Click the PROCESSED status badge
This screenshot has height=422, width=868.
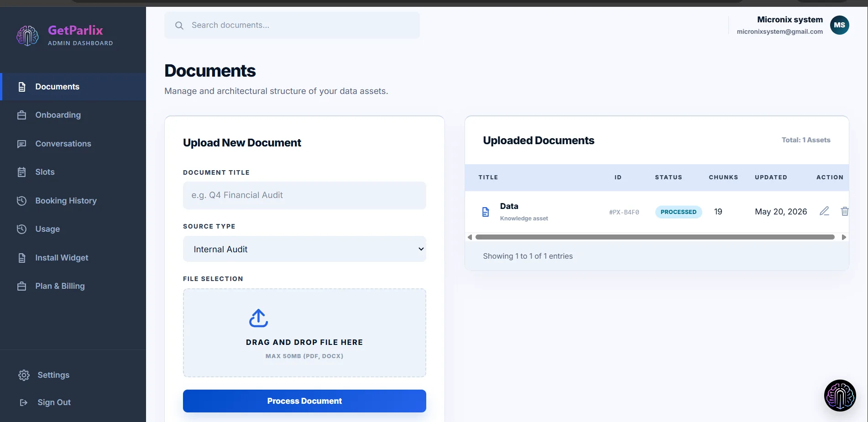point(679,212)
